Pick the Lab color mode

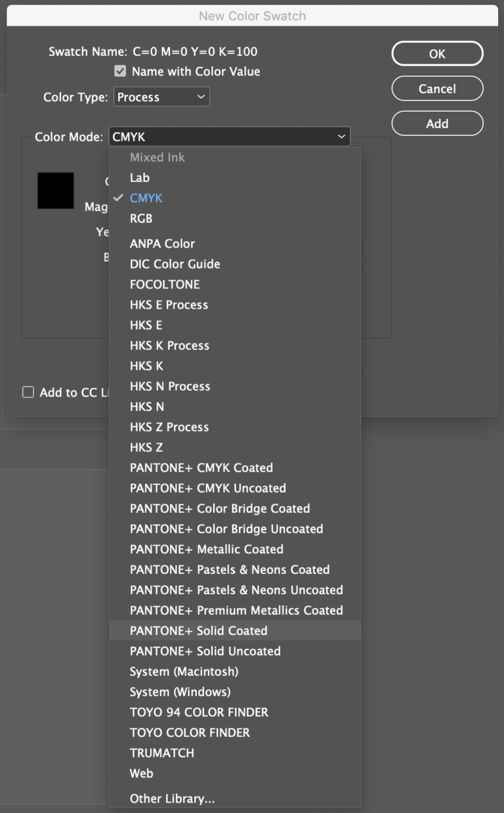140,177
